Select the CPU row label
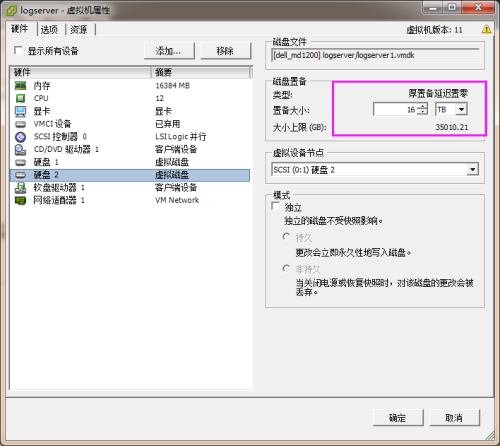 point(41,98)
